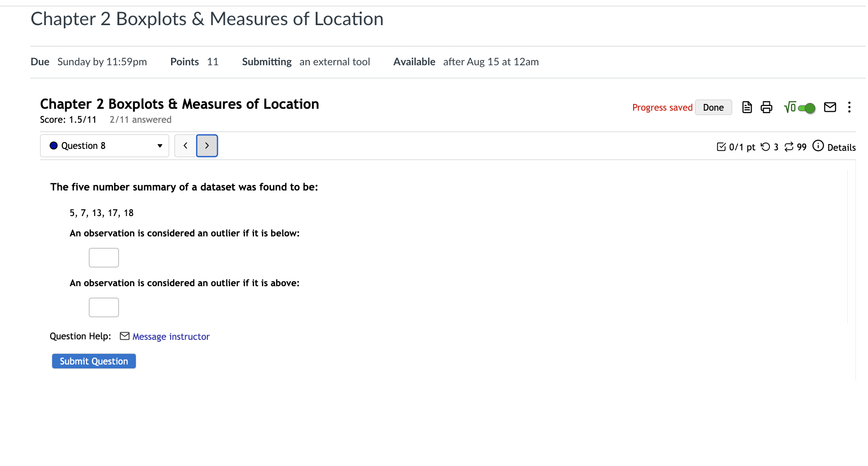Open the three-dot more options menu

tap(849, 107)
